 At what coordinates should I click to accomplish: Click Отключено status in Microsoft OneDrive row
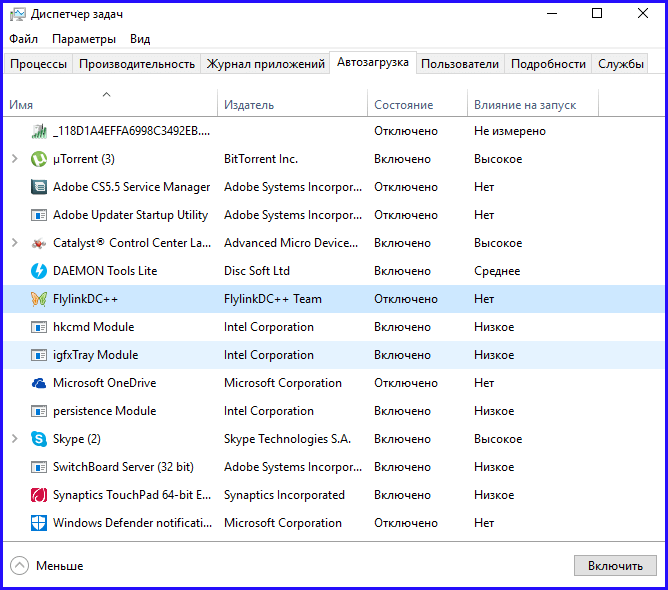coord(406,383)
